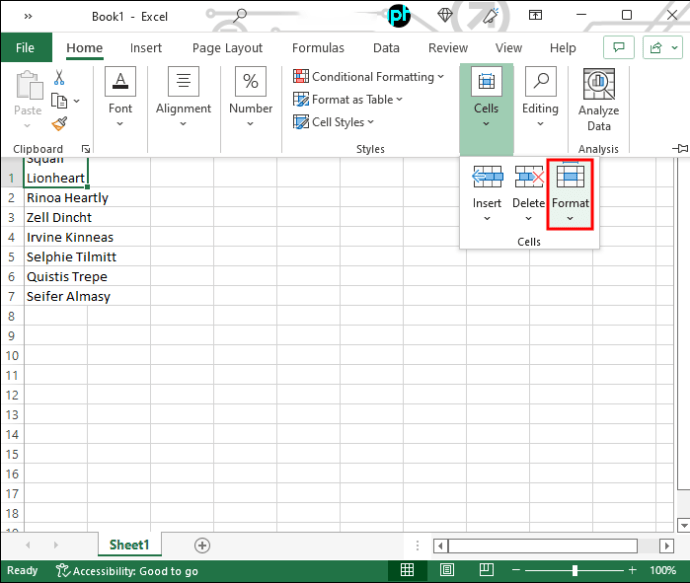Viewport: 690px width, 583px height.
Task: Switch to Page Break Preview view
Action: (486, 570)
